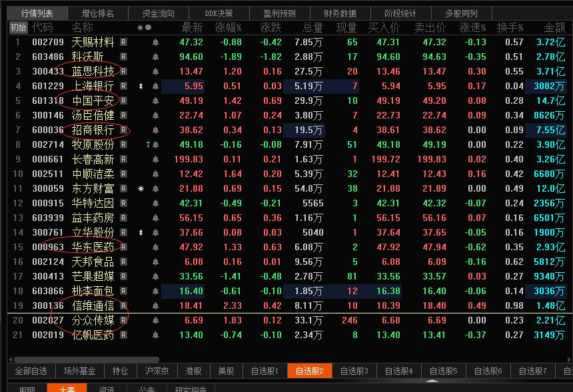Click the R badge next to 科沃斯
Viewport: 573px width, 392px height.
pos(123,57)
